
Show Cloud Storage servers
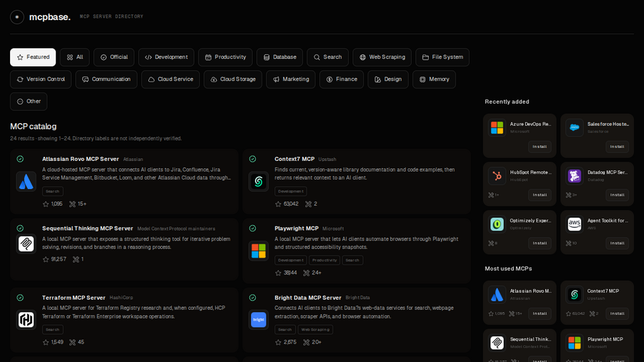[233, 80]
